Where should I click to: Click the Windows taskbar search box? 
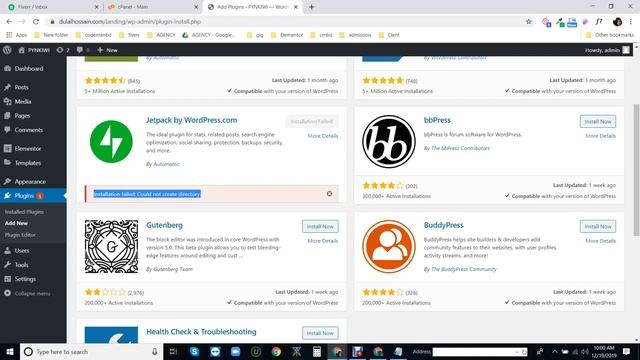coord(91,351)
